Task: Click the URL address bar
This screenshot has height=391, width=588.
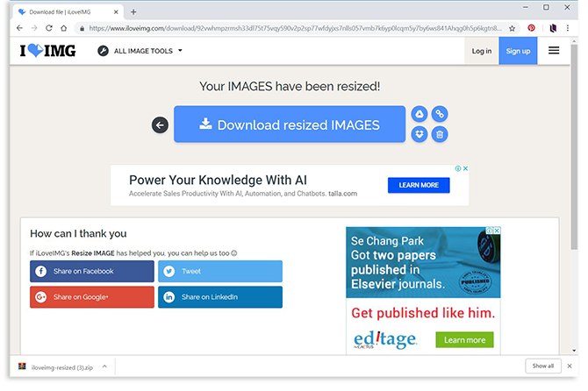Action: (x=290, y=28)
